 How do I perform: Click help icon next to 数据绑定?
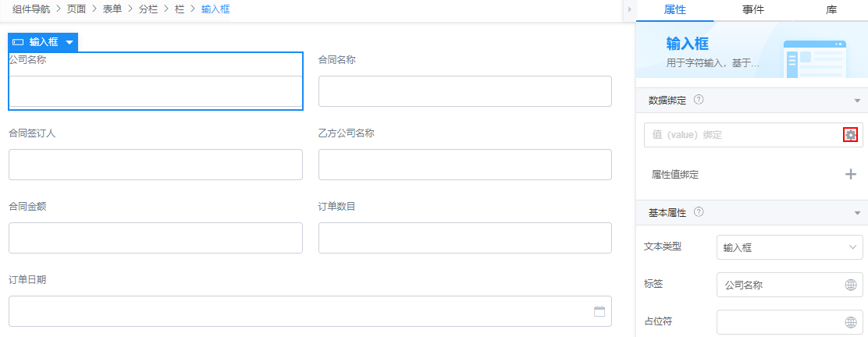[x=699, y=100]
